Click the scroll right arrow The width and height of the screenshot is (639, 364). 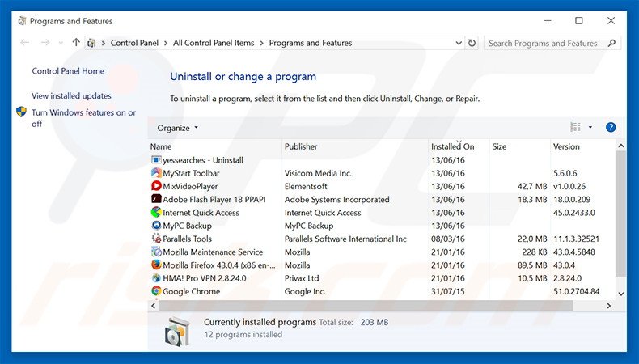[x=609, y=305]
